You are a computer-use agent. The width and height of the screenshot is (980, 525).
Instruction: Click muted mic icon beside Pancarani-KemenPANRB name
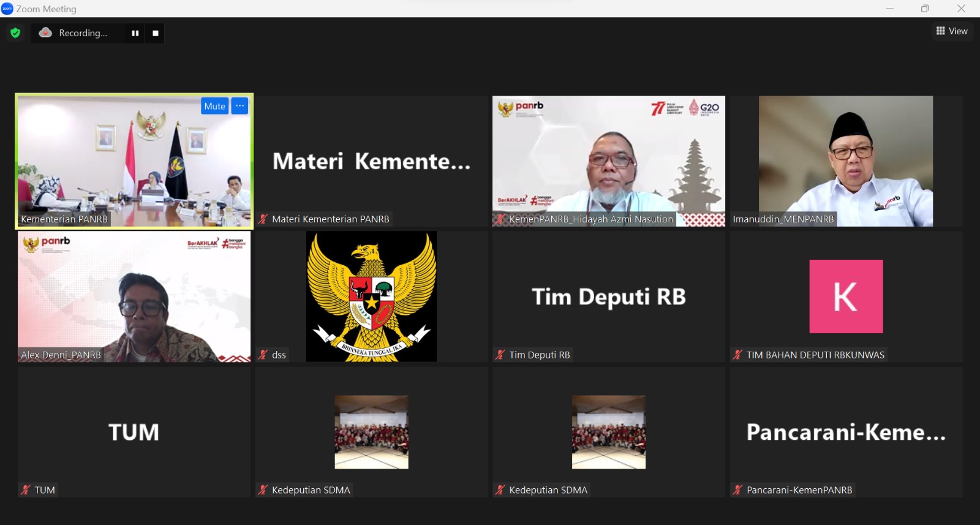pos(738,490)
